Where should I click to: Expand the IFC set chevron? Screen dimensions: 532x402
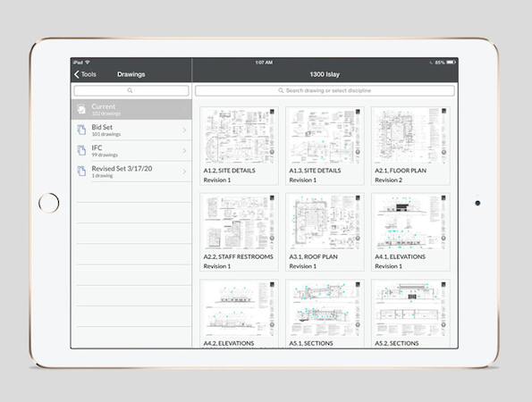tap(184, 151)
